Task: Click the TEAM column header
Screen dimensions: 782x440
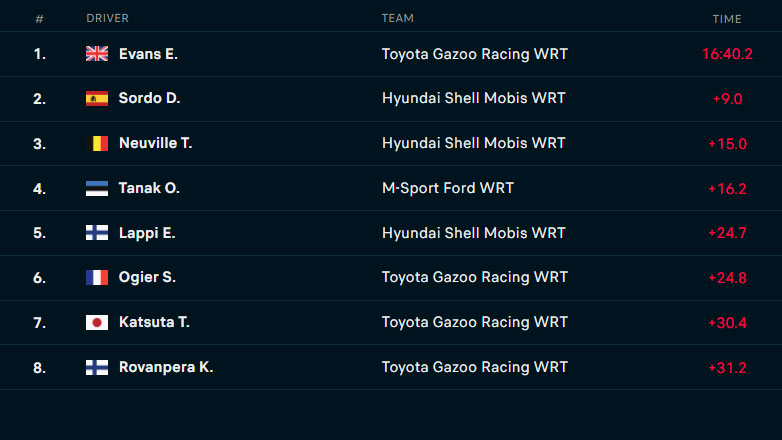Action: (x=397, y=18)
